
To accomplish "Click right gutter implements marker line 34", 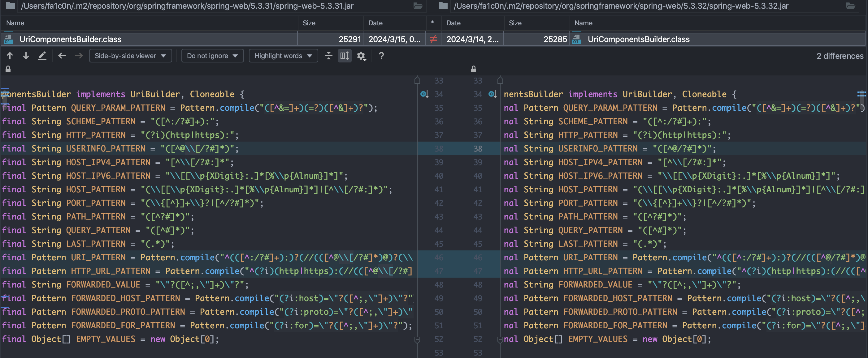I will [492, 94].
